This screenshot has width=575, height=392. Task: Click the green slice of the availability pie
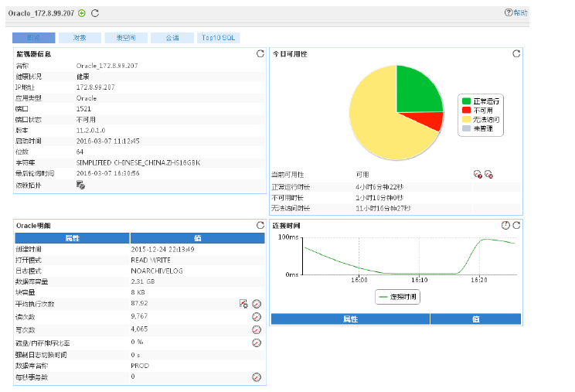[417, 92]
